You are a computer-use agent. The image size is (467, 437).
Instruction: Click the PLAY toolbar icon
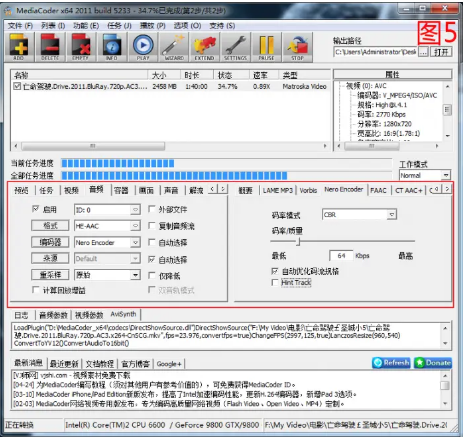pos(143,47)
